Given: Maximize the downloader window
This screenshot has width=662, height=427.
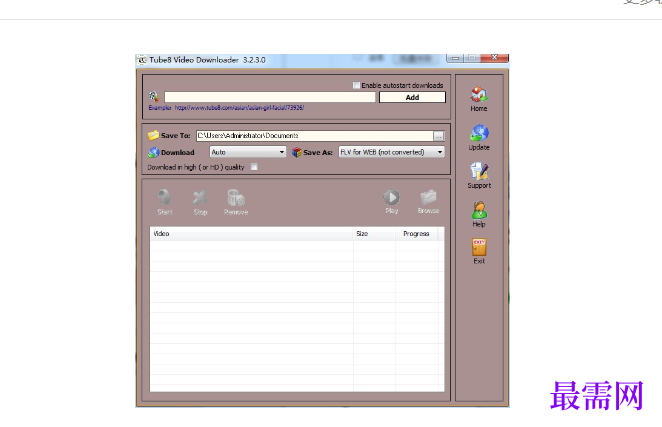Looking at the screenshot, I should coord(472,58).
